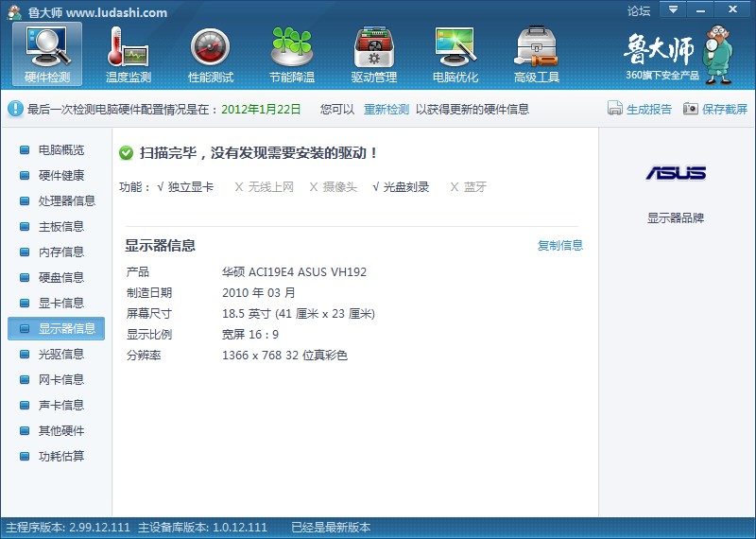Click the 保存截屏 save screenshot button

point(715,109)
